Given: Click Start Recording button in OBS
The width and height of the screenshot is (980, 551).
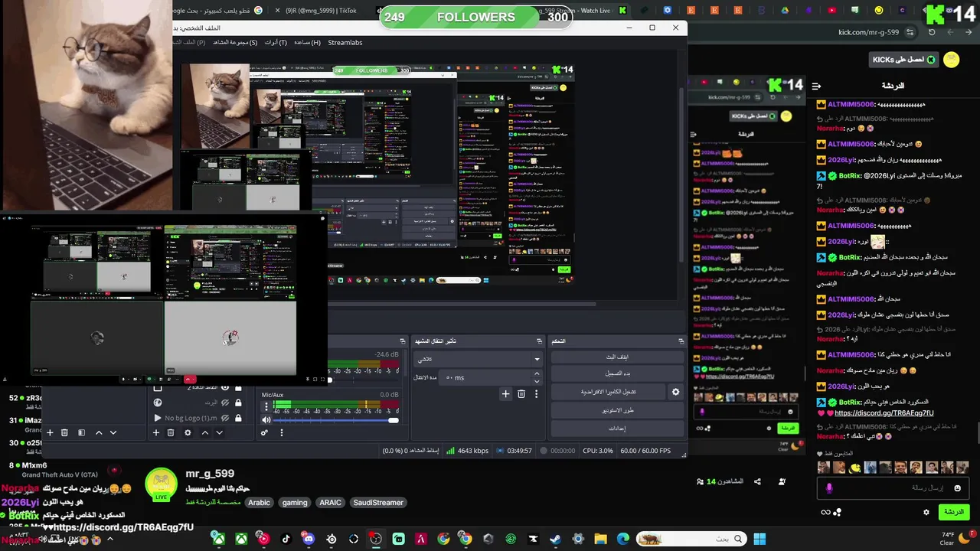Looking at the screenshot, I should (617, 373).
